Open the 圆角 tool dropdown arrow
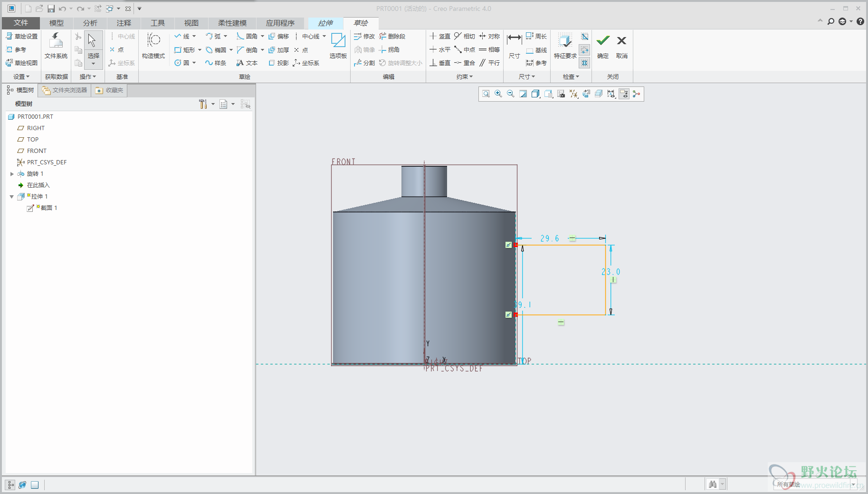Screen dimensions: 868x494 point(262,37)
